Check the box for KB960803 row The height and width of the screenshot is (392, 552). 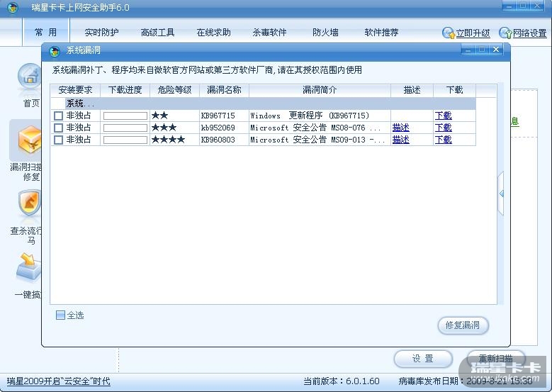[x=58, y=140]
